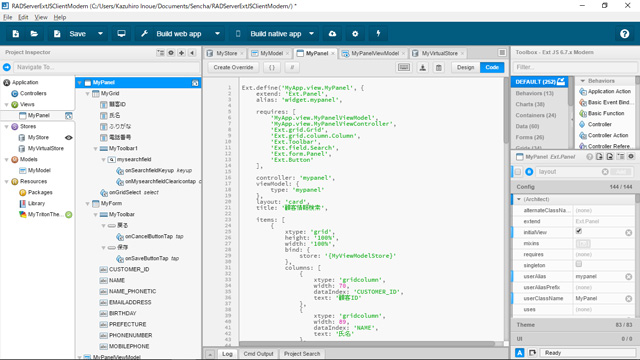Open the Log tab
This screenshot has width=640, height=360.
(227, 354)
